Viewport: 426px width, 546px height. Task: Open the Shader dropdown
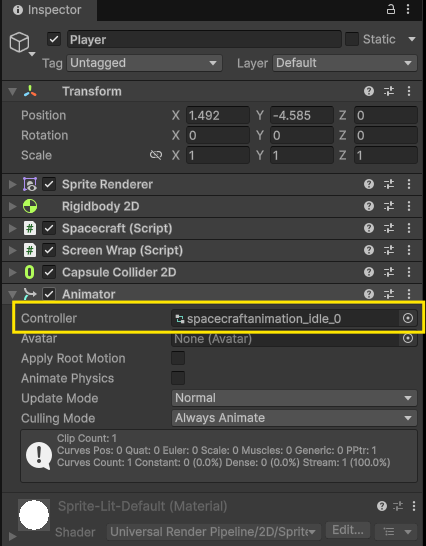pos(214,532)
